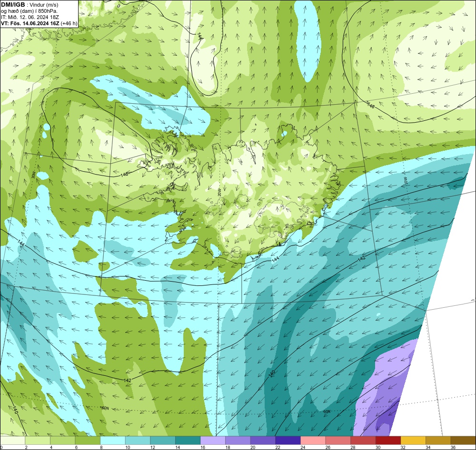Click the legend swatch between 10 and 12
The image size is (476, 450).
[138, 440]
